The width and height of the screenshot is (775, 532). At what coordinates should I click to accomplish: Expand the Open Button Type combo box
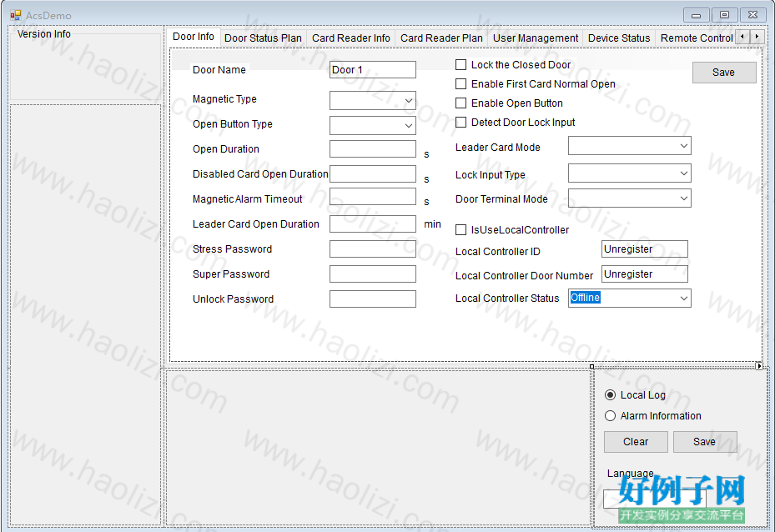pos(373,125)
